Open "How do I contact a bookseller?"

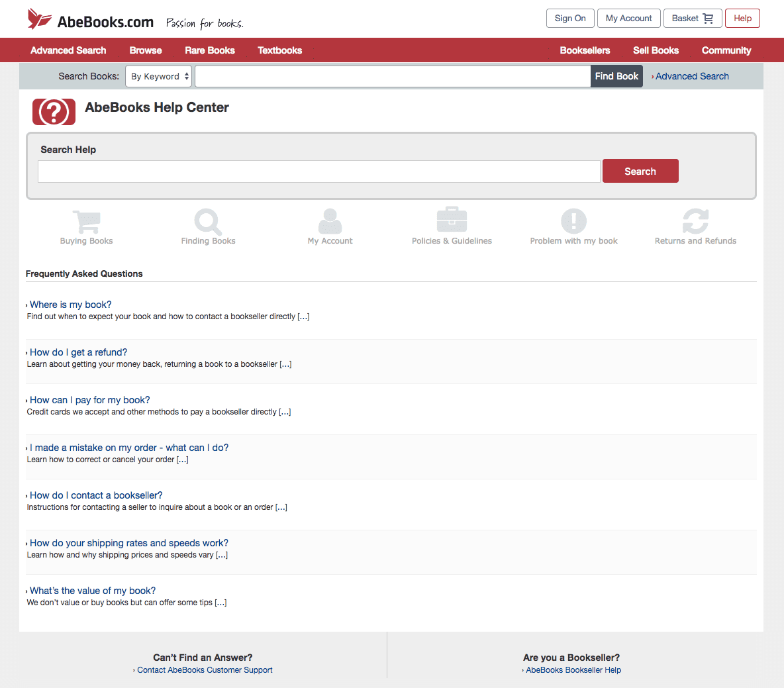pyautogui.click(x=96, y=495)
